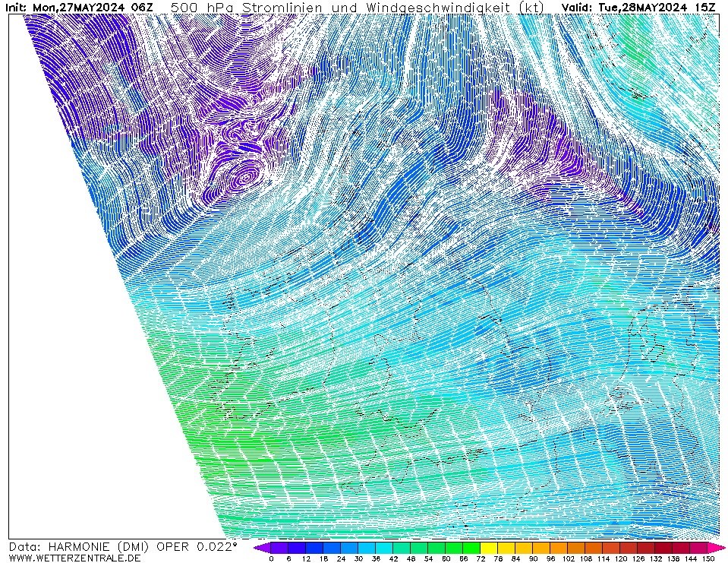
Task: Click the 66–72 kt bright green colorbar segment
Action: point(471,548)
